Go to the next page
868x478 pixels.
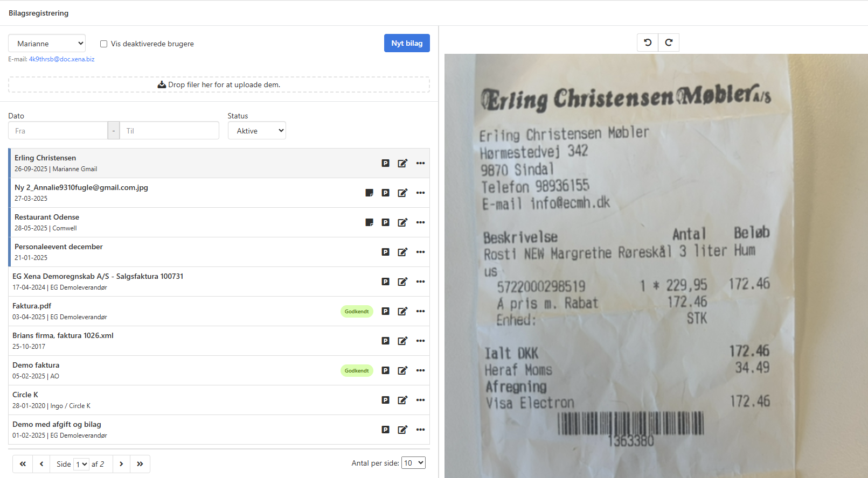click(121, 464)
